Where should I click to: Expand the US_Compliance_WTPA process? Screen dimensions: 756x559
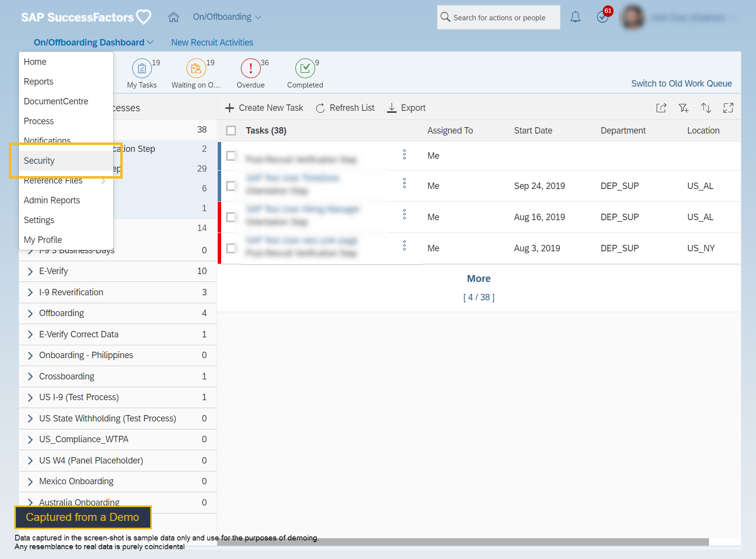[30, 439]
